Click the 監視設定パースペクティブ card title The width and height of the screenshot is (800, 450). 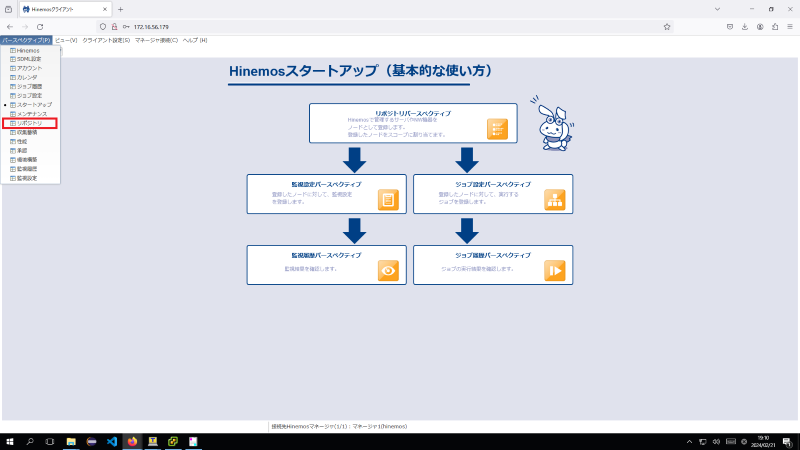(327, 184)
